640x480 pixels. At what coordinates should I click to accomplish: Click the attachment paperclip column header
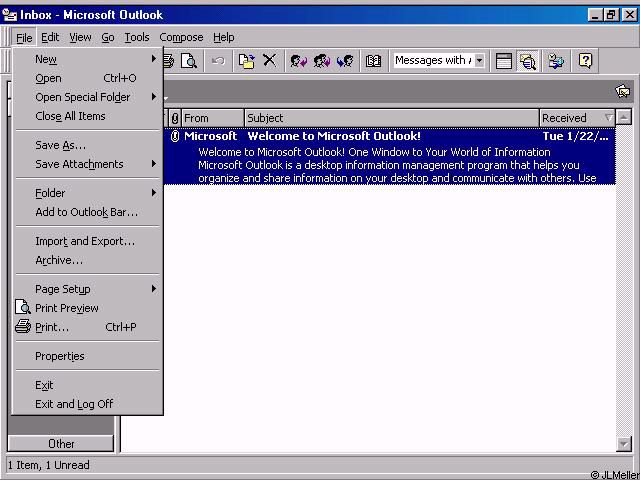pos(175,118)
